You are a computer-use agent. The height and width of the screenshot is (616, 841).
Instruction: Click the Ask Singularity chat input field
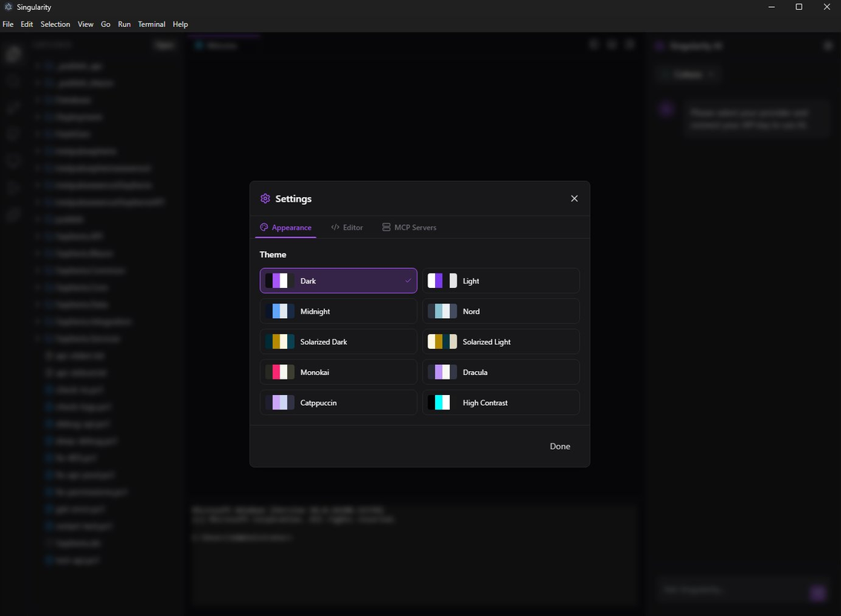(x=732, y=590)
